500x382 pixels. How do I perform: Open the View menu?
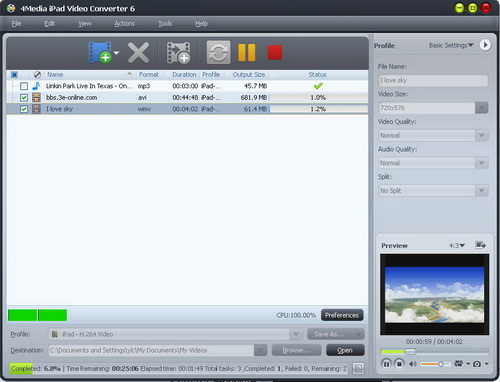(85, 24)
